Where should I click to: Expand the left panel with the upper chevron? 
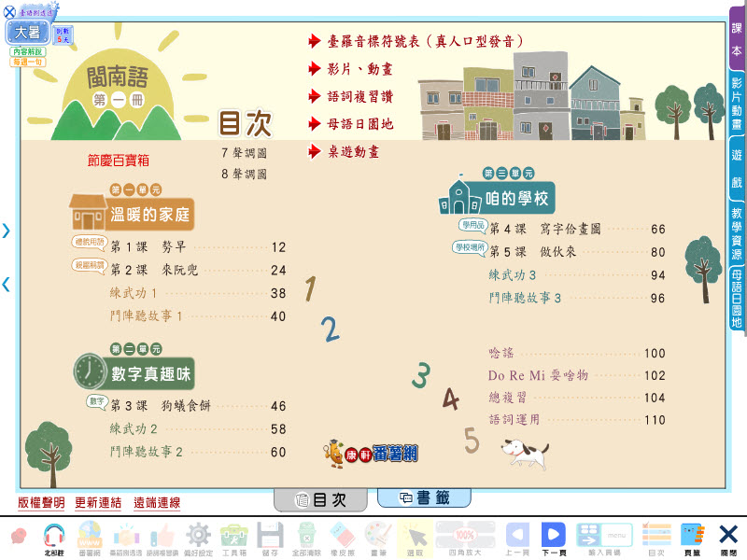[x=6, y=231]
